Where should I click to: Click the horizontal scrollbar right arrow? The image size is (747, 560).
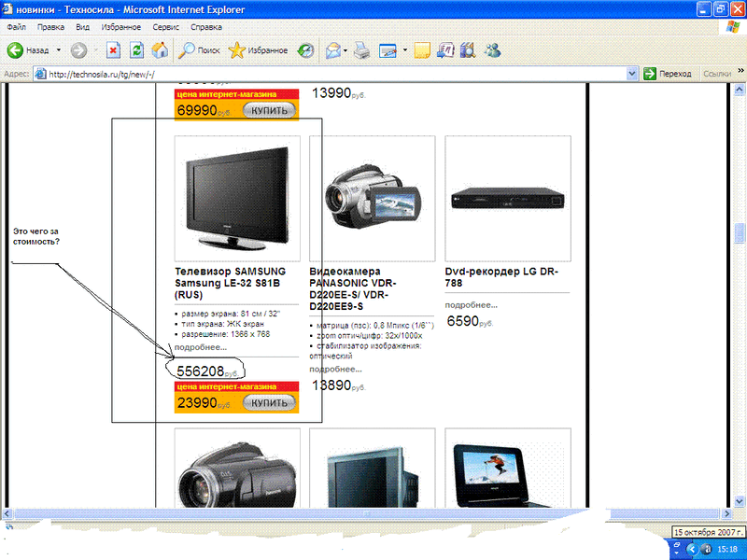pos(727,513)
